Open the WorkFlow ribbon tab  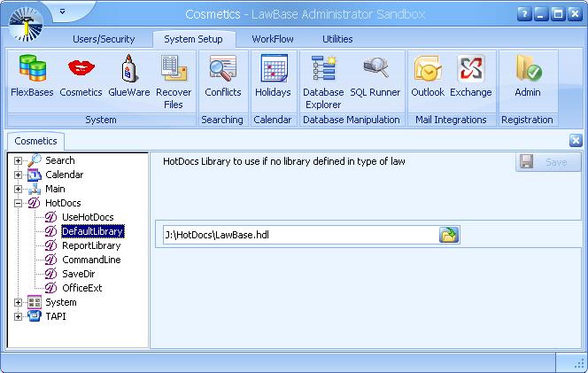[273, 39]
